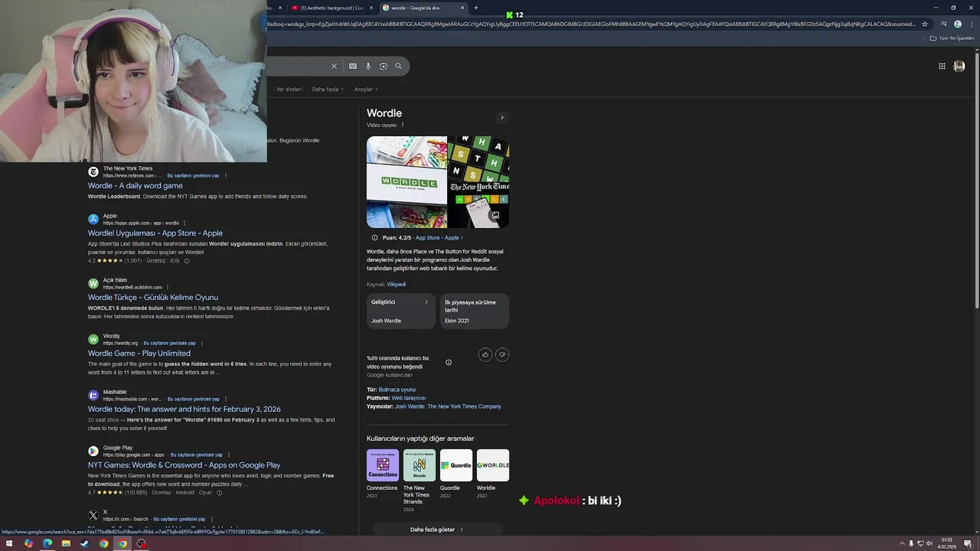
Task: Submit search with the magnifier icon
Action: click(398, 67)
